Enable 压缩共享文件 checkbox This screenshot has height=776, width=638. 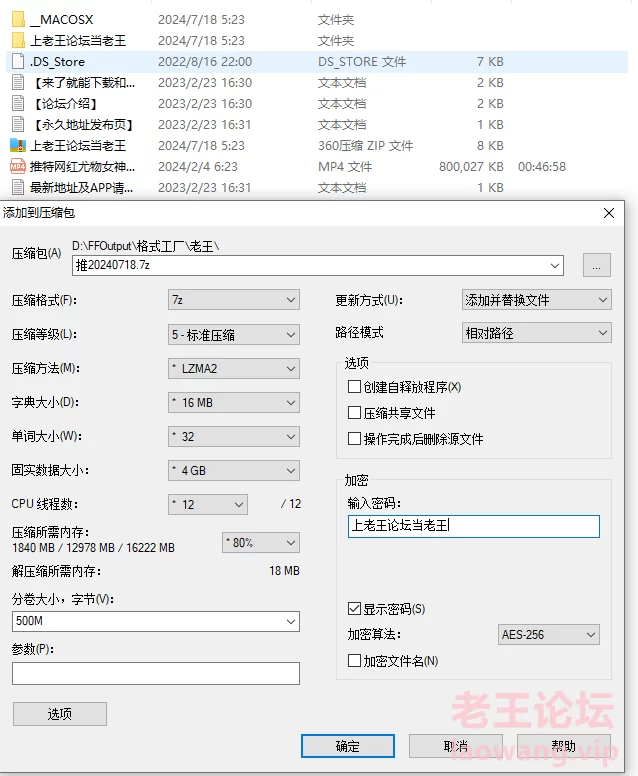point(354,413)
